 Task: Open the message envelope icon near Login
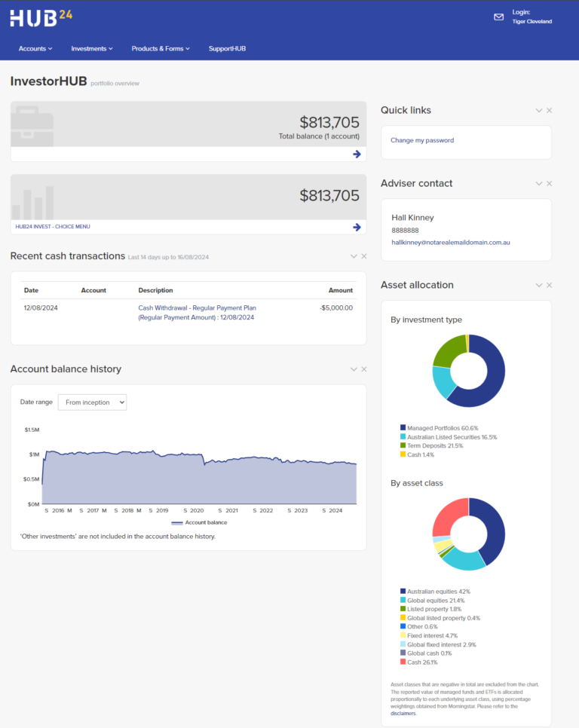500,16
